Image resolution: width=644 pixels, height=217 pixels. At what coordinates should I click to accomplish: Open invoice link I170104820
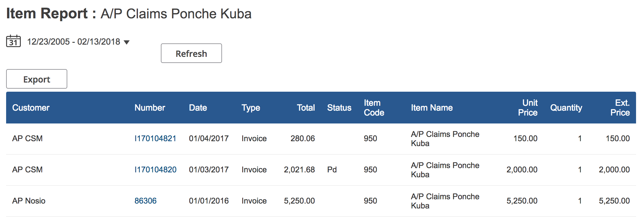(155, 170)
